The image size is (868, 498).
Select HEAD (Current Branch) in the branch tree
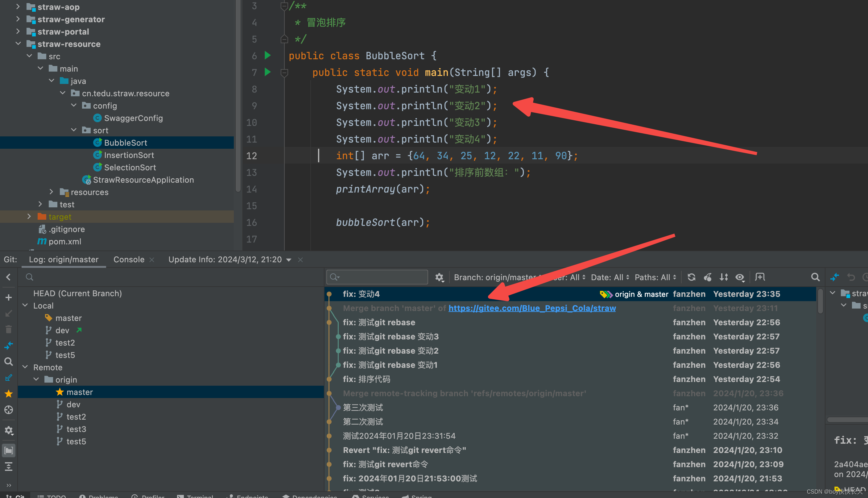(77, 293)
